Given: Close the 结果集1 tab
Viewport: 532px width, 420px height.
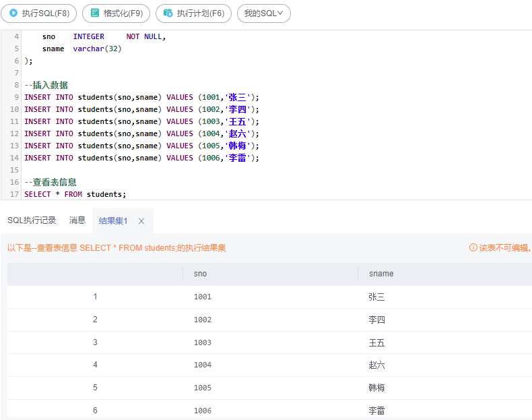Looking at the screenshot, I should click(141, 221).
